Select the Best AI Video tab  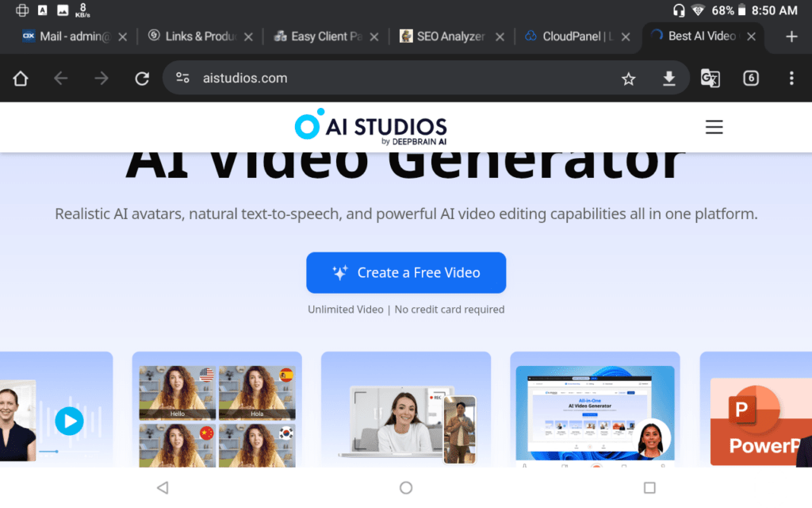click(694, 36)
